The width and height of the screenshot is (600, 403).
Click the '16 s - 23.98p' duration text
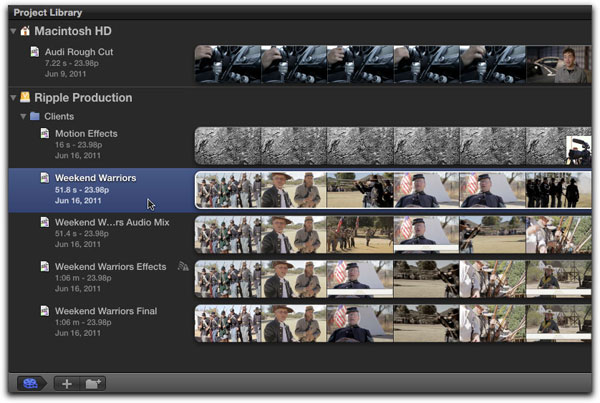click(x=78, y=145)
